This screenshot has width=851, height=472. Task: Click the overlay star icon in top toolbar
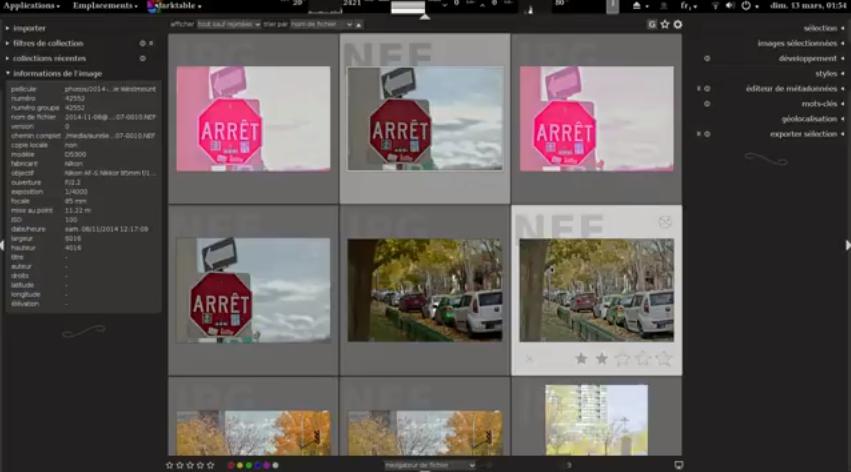665,24
